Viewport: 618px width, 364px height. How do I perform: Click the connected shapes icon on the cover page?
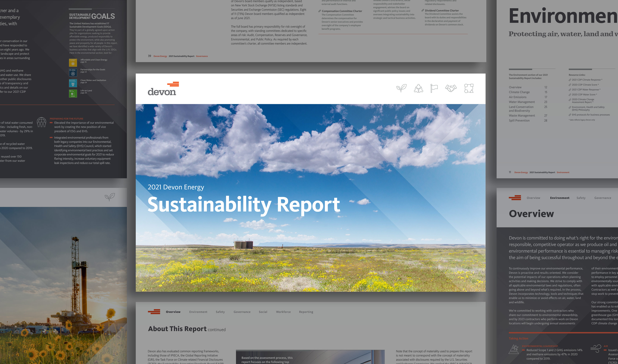click(x=469, y=88)
